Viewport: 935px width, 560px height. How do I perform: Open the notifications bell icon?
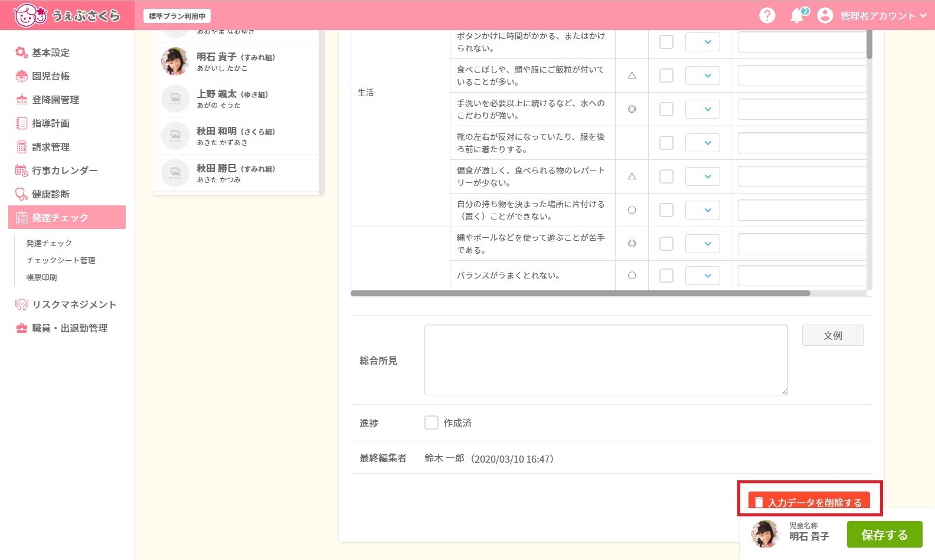[797, 15]
